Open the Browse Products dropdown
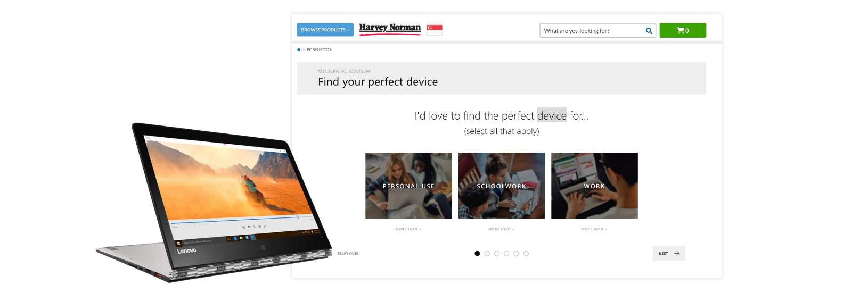The width and height of the screenshot is (868, 293). point(325,30)
